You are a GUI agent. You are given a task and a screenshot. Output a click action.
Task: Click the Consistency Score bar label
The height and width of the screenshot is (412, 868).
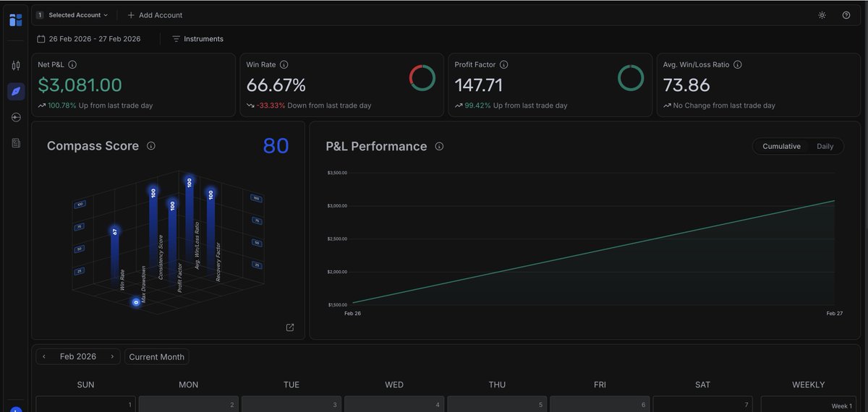click(x=161, y=257)
